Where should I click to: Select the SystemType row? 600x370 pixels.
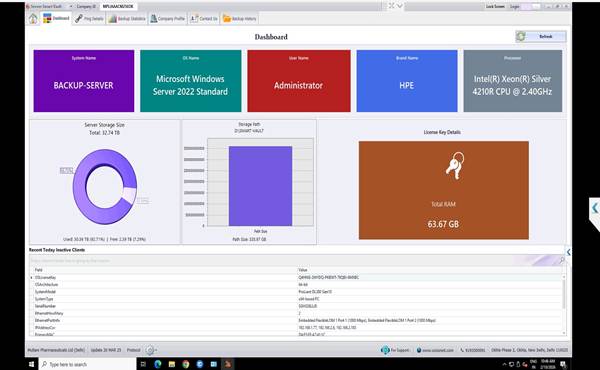coord(297,299)
